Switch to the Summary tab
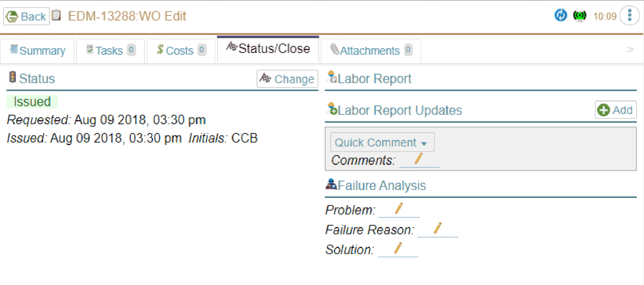The height and width of the screenshot is (285, 644). 37,51
